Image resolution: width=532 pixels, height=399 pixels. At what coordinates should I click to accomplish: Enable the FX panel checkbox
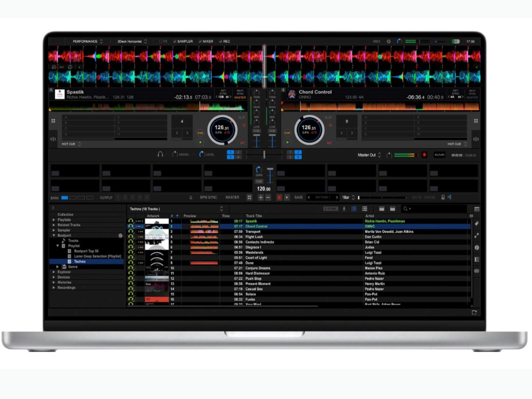pyautogui.click(x=161, y=42)
